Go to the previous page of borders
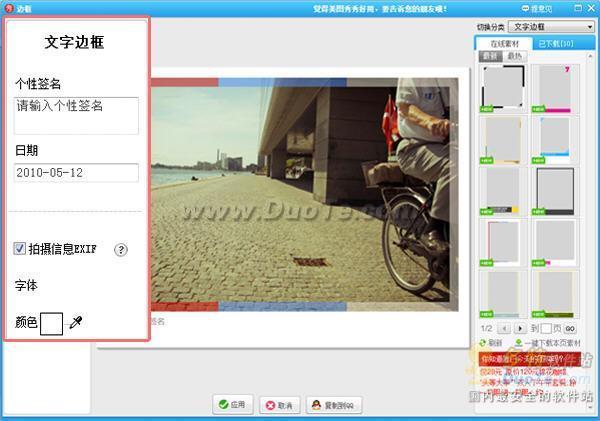Viewport: 600px width, 421px height. pyautogui.click(x=504, y=328)
